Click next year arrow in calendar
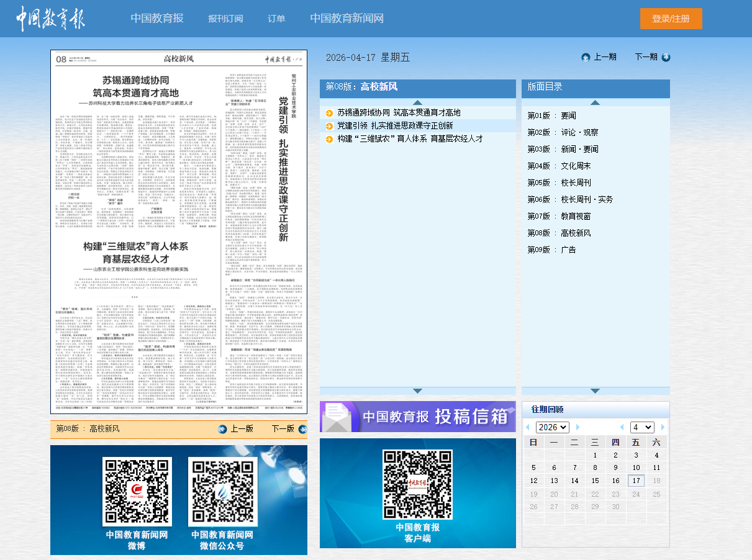 [x=578, y=428]
